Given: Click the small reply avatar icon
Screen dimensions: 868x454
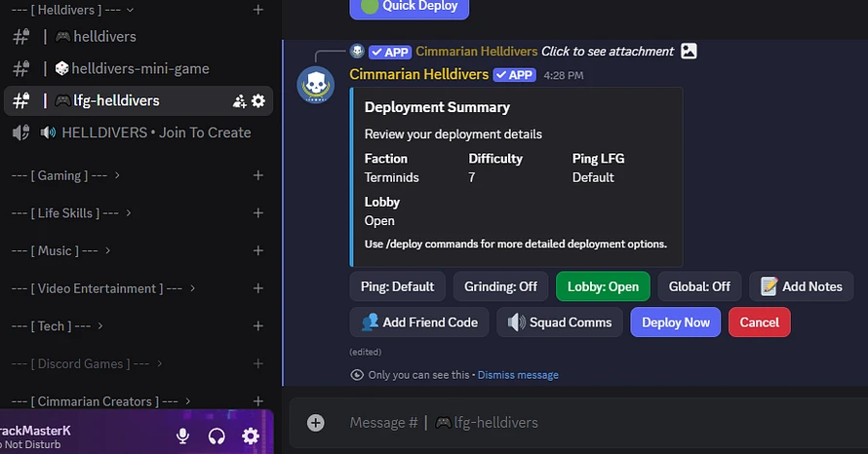Looking at the screenshot, I should coord(357,52).
